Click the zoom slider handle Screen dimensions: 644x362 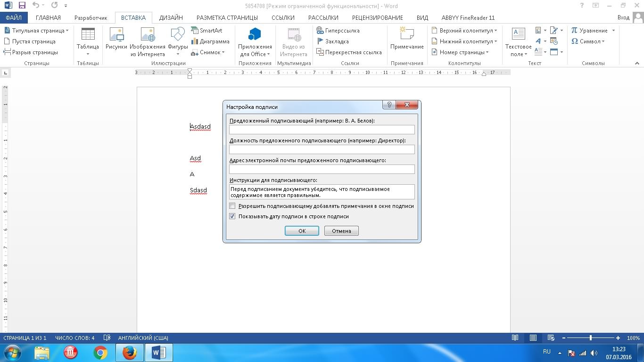point(591,337)
